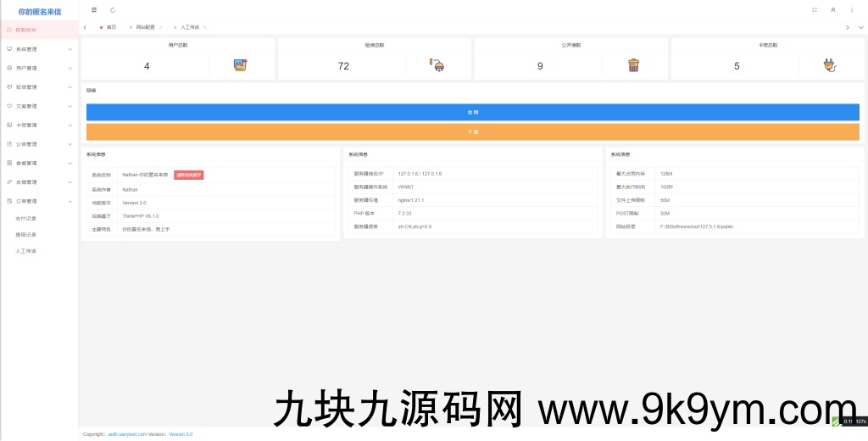The image size is (868, 441).
Task: Click the plug icon in 卡密总数 card
Action: click(x=830, y=65)
